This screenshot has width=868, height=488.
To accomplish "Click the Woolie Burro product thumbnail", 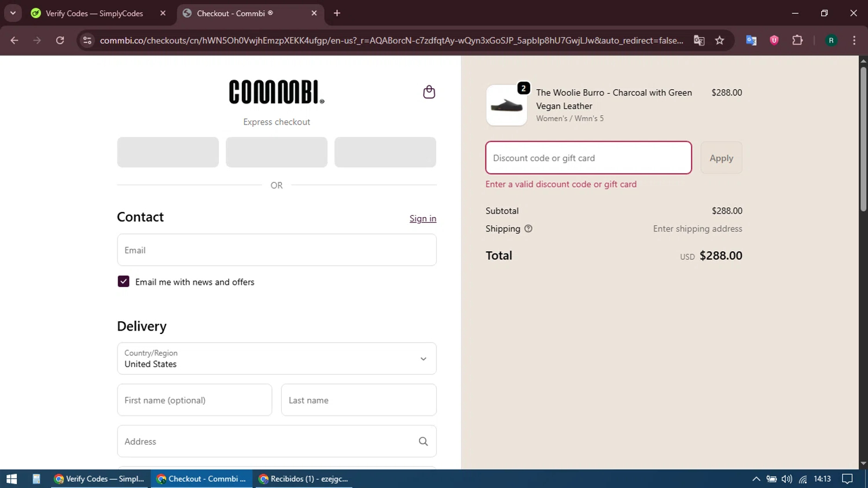I will click(506, 105).
